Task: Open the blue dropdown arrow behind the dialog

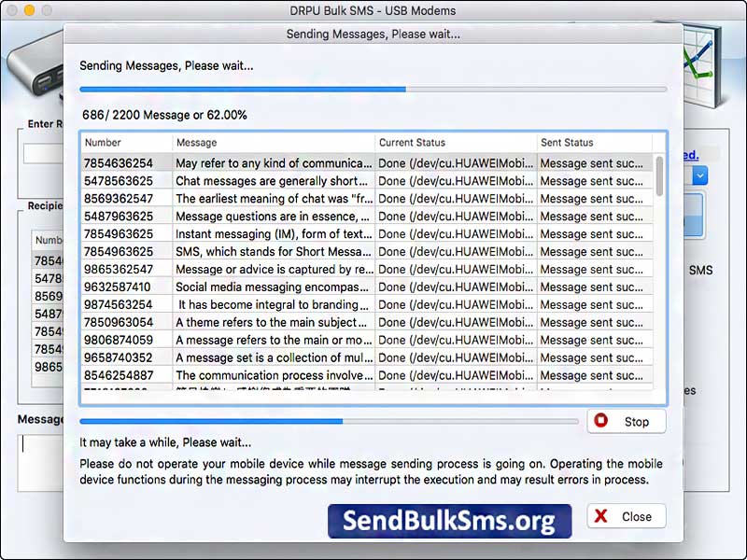Action: click(700, 175)
